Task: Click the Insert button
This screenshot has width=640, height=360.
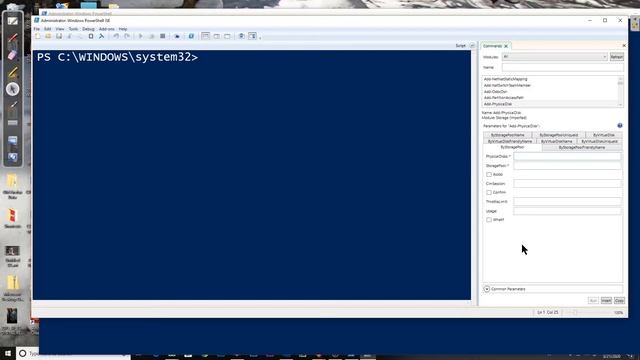Action: coord(606,300)
